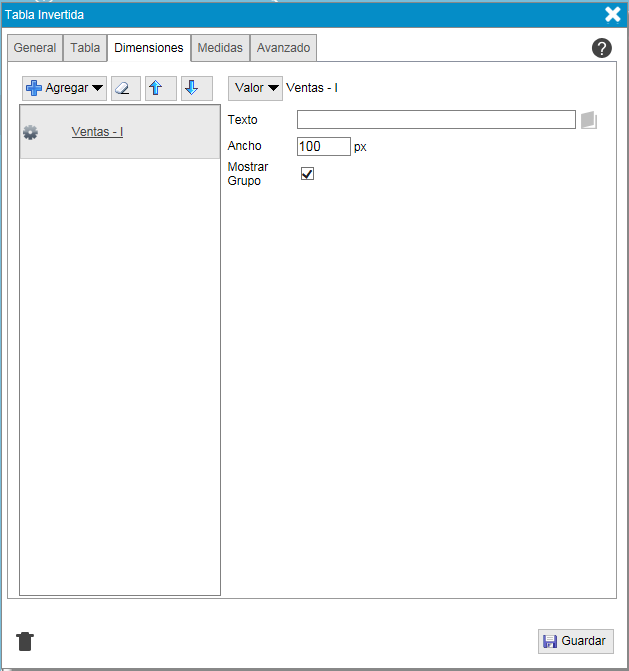Focus the Texto input field

pos(436,120)
